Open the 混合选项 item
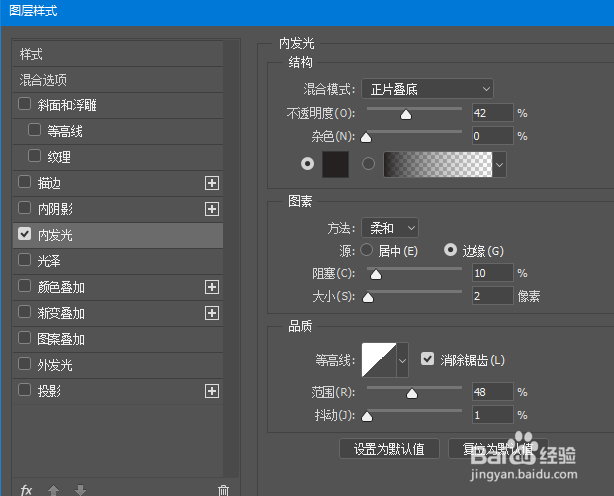Viewport: 614px width, 496px height. click(117, 80)
